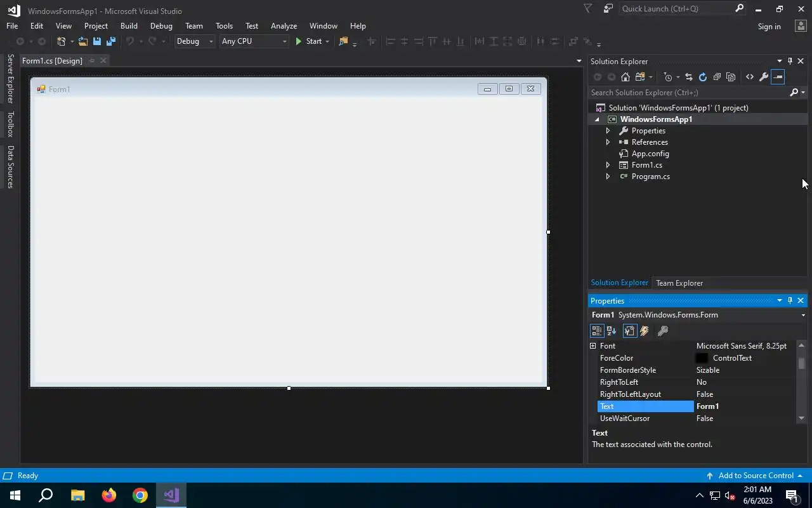Open the document tabs overflow dropdown
812x508 pixels.
579,61
